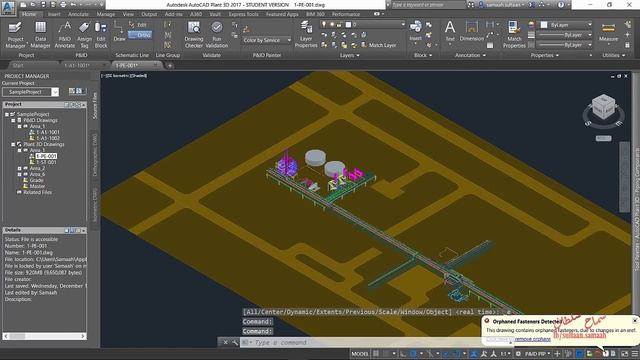Open the Project Manager ribbon tool
Viewport: 640px width, 360px height.
pyautogui.click(x=16, y=35)
